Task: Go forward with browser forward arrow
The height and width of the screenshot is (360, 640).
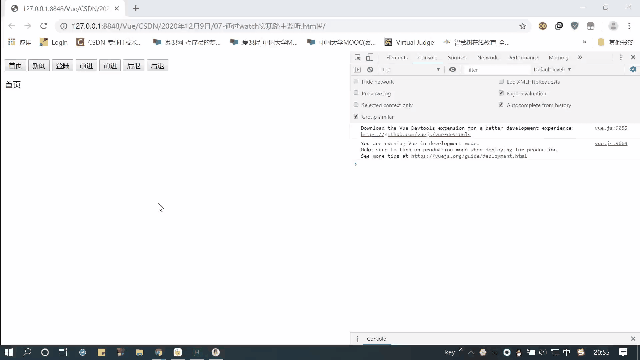Action: click(x=27, y=26)
